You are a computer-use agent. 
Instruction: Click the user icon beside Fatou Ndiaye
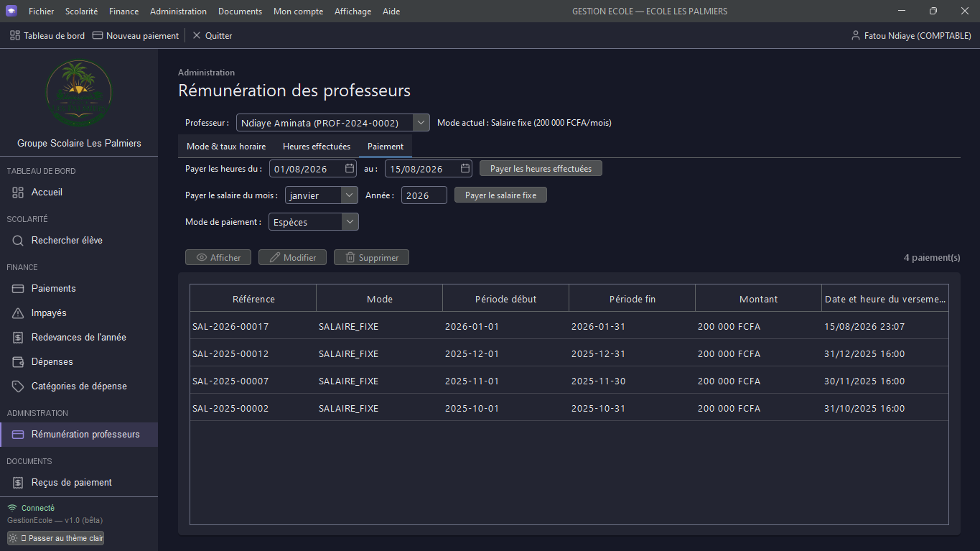coord(855,35)
